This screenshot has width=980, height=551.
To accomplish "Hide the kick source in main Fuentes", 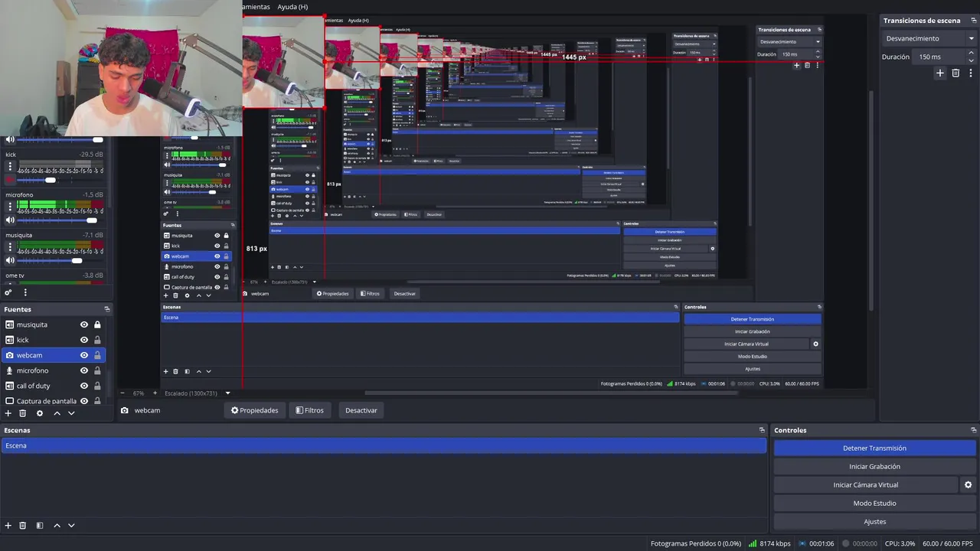I will [x=84, y=340].
